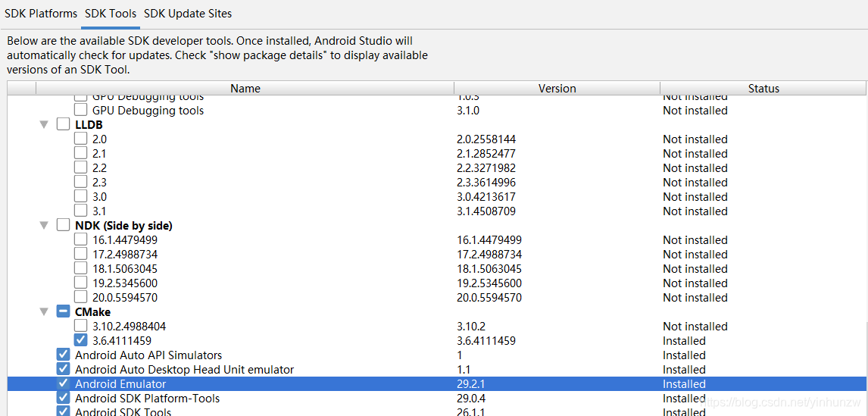
Task: Check NDK 17.2.4988734 checkbox
Action: pyautogui.click(x=81, y=254)
